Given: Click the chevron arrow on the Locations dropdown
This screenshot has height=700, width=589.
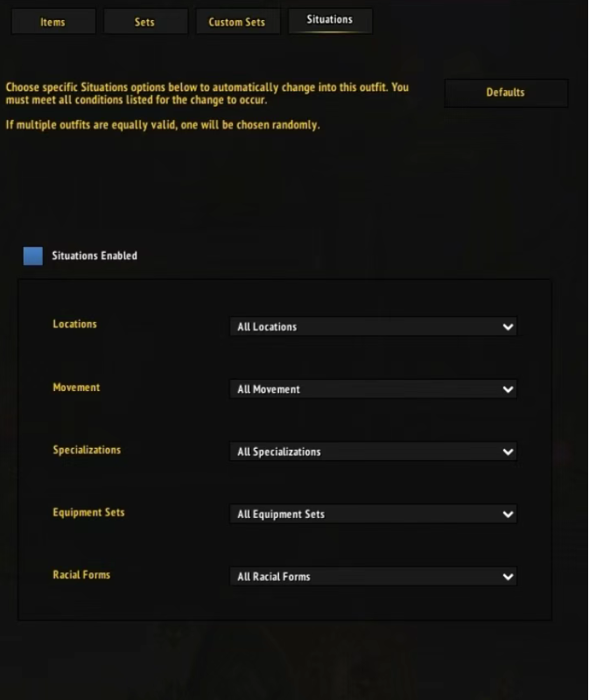Looking at the screenshot, I should 508,327.
